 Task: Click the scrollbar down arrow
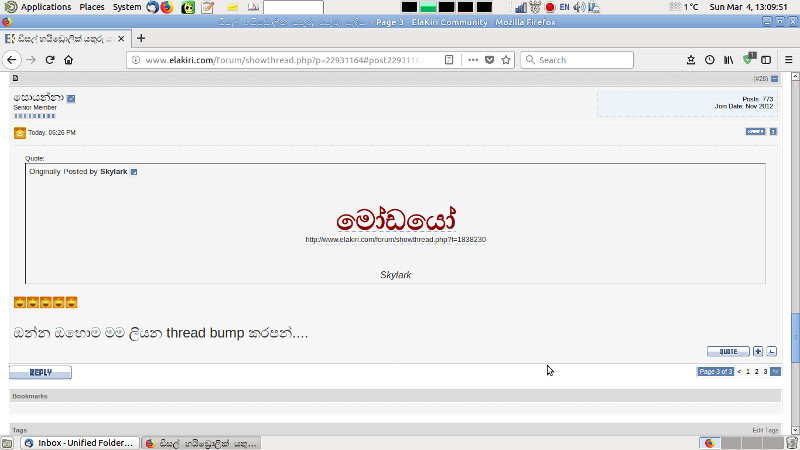click(795, 431)
